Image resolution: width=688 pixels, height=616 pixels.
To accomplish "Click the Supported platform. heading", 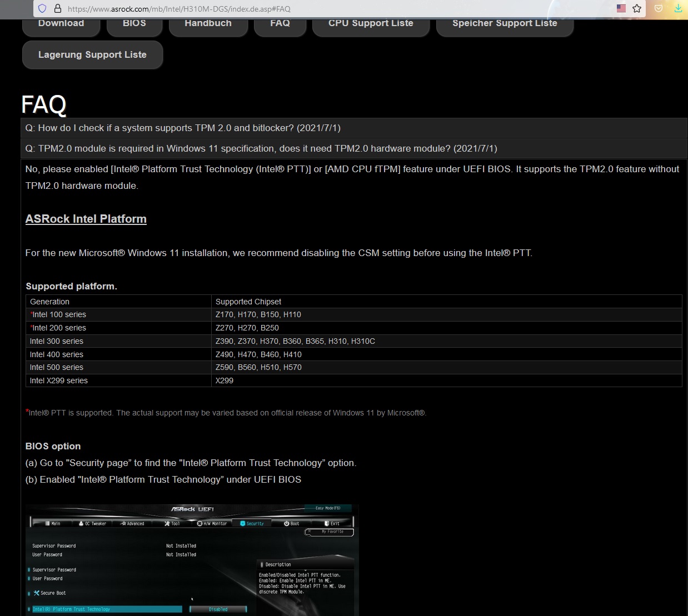I will click(72, 286).
